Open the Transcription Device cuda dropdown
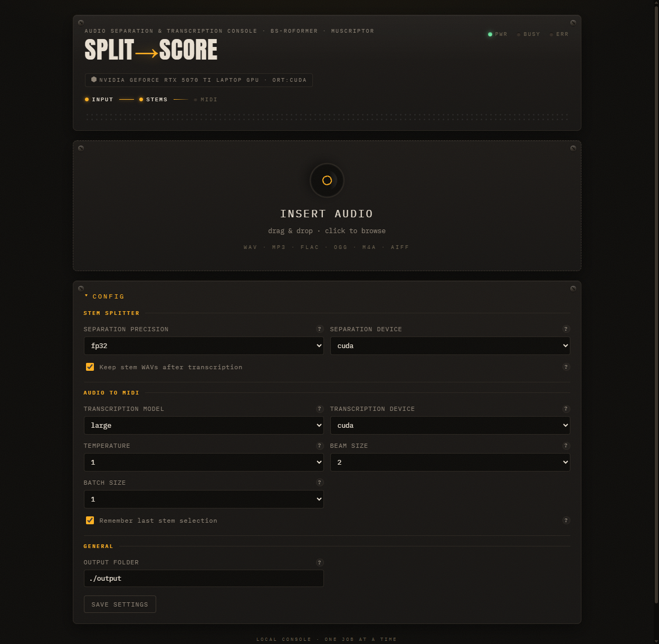The height and width of the screenshot is (644, 659). (450, 426)
